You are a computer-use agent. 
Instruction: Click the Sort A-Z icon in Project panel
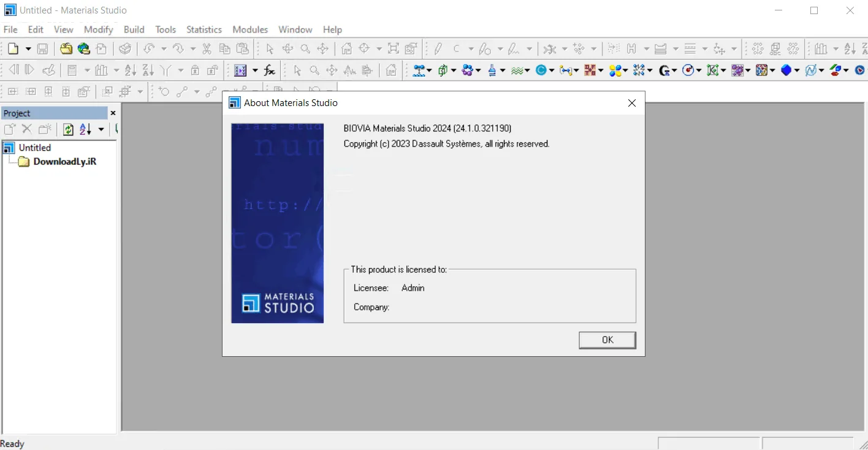pyautogui.click(x=85, y=129)
